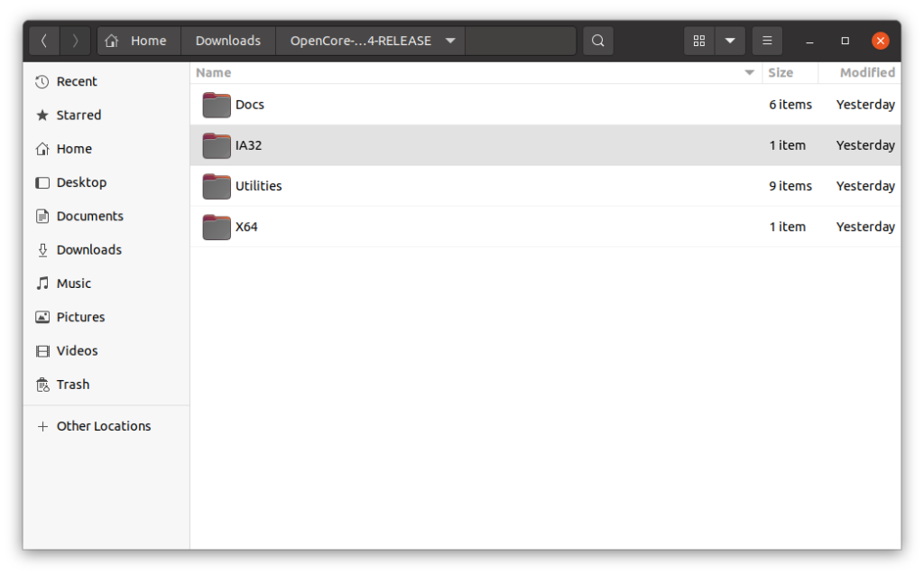This screenshot has height=575, width=924.
Task: Select the Utilities folder name
Action: pos(259,186)
